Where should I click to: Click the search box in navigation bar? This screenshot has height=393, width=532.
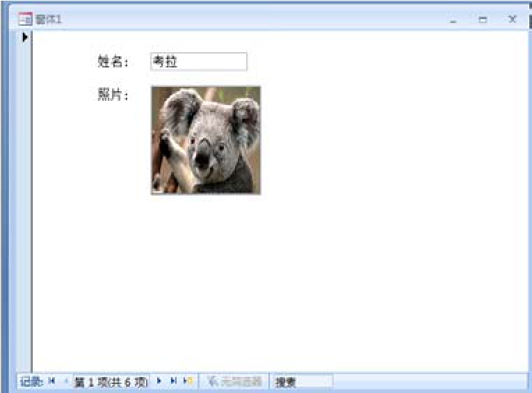point(303,381)
